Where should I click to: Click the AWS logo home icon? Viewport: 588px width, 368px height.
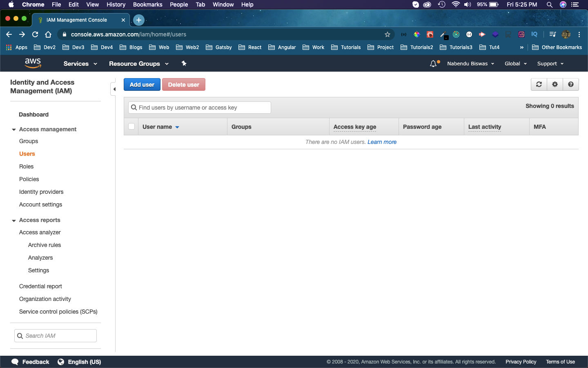click(x=33, y=63)
